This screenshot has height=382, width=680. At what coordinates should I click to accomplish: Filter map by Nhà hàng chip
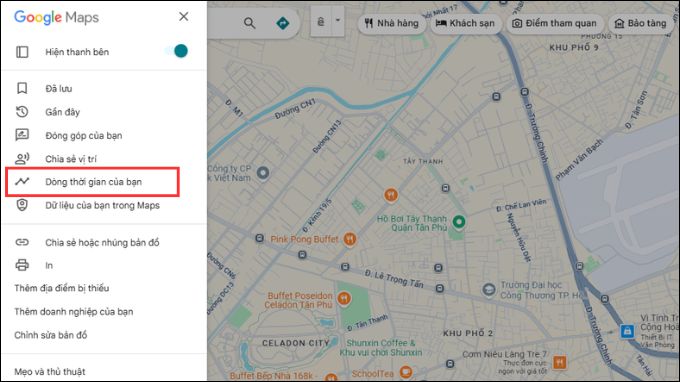coord(391,23)
